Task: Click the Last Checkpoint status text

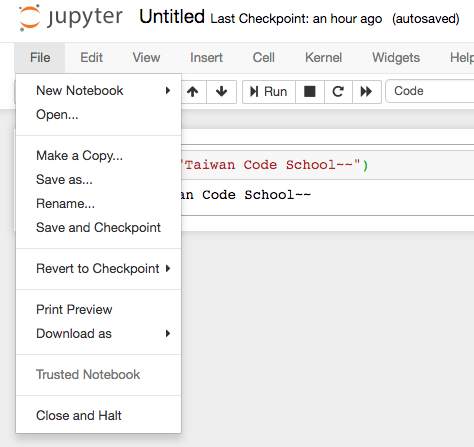Action: click(x=296, y=19)
